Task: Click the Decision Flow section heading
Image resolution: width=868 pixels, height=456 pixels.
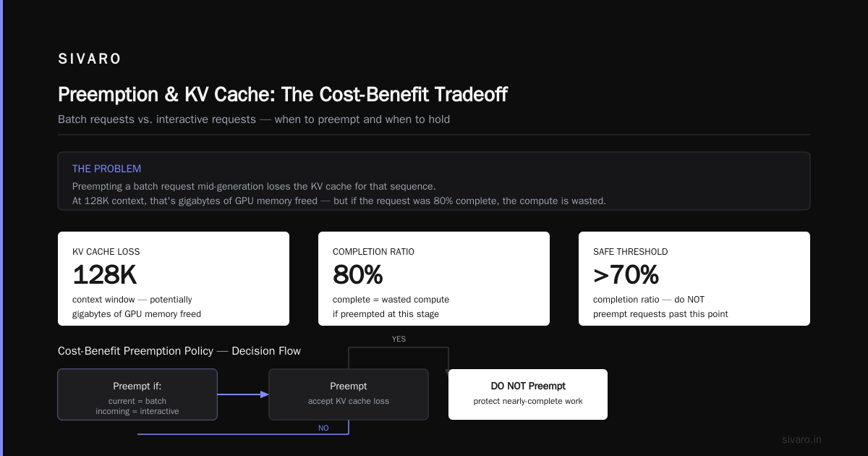Action: pos(179,351)
